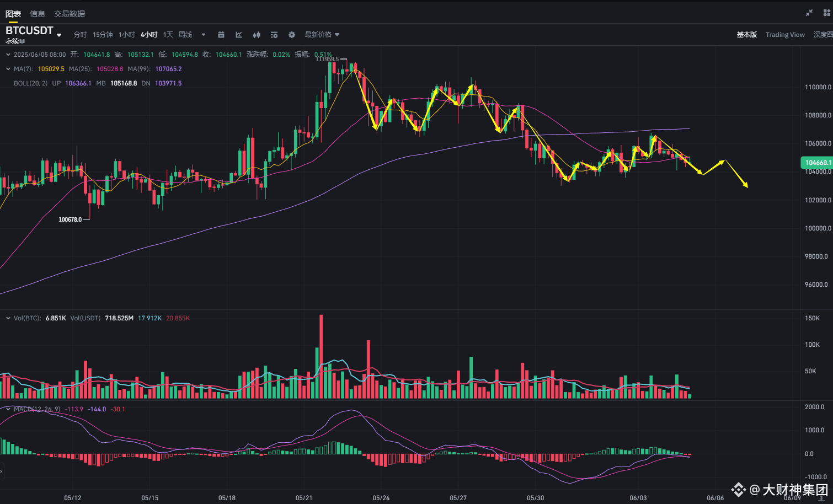
Task: Choose the 1小时 time interval
Action: (x=127, y=35)
